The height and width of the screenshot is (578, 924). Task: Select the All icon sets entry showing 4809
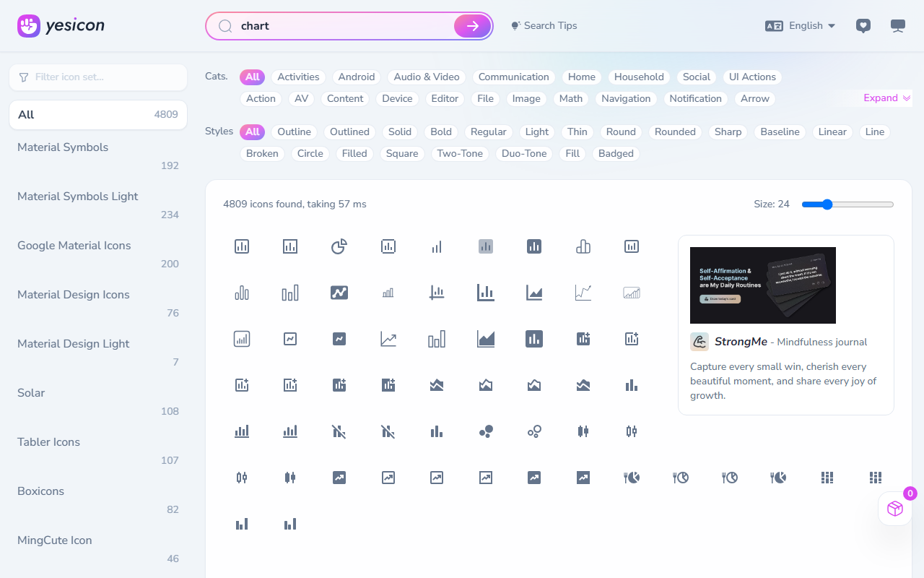[98, 115]
